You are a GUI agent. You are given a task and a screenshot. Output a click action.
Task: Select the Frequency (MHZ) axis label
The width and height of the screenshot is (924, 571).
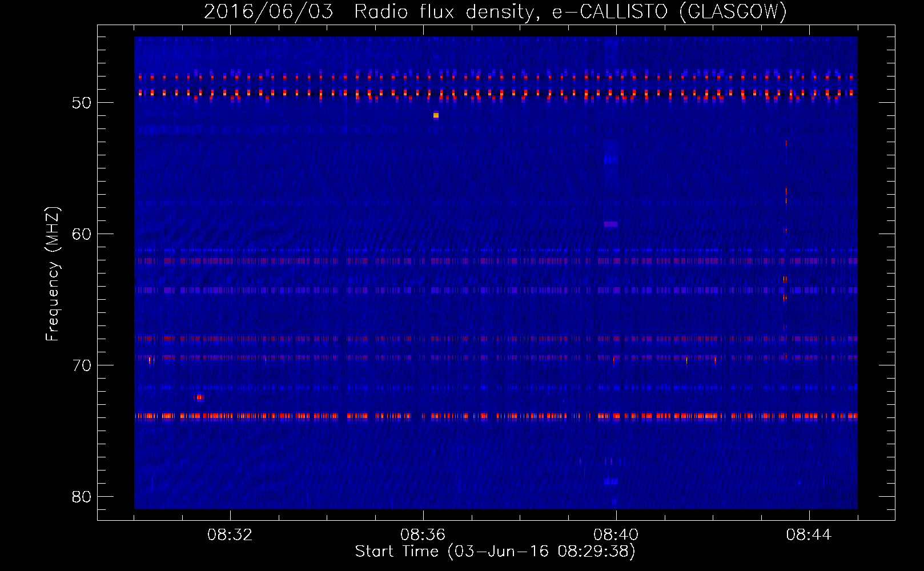(53, 274)
